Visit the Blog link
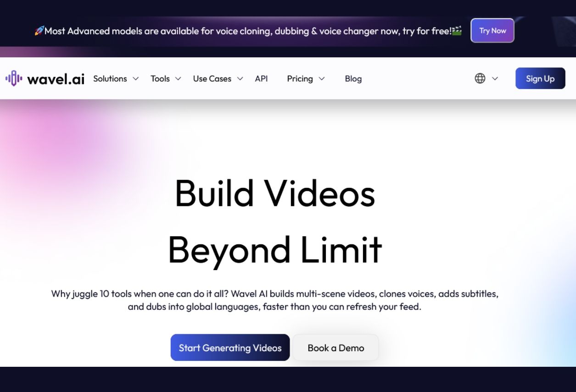Image resolution: width=576 pixels, height=392 pixels. [x=353, y=79]
